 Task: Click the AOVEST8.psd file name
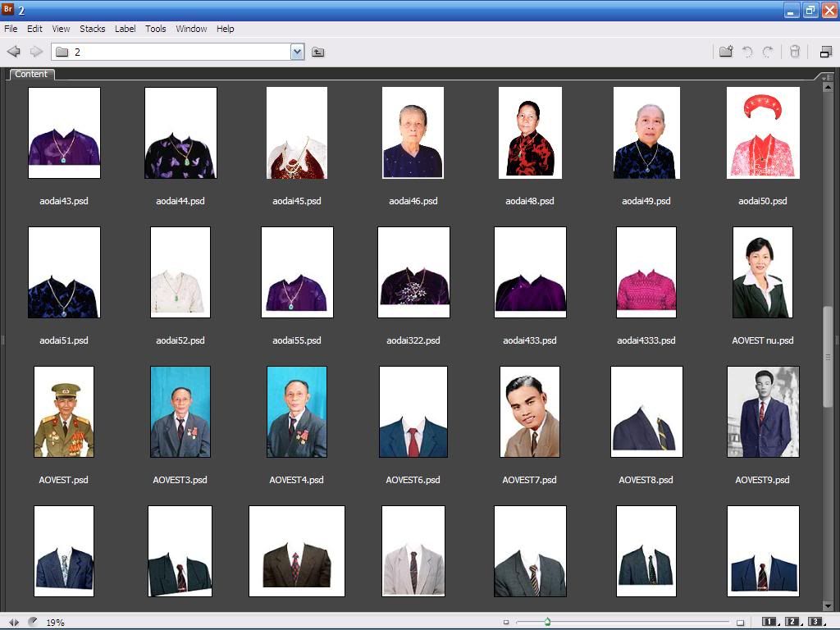(x=646, y=480)
